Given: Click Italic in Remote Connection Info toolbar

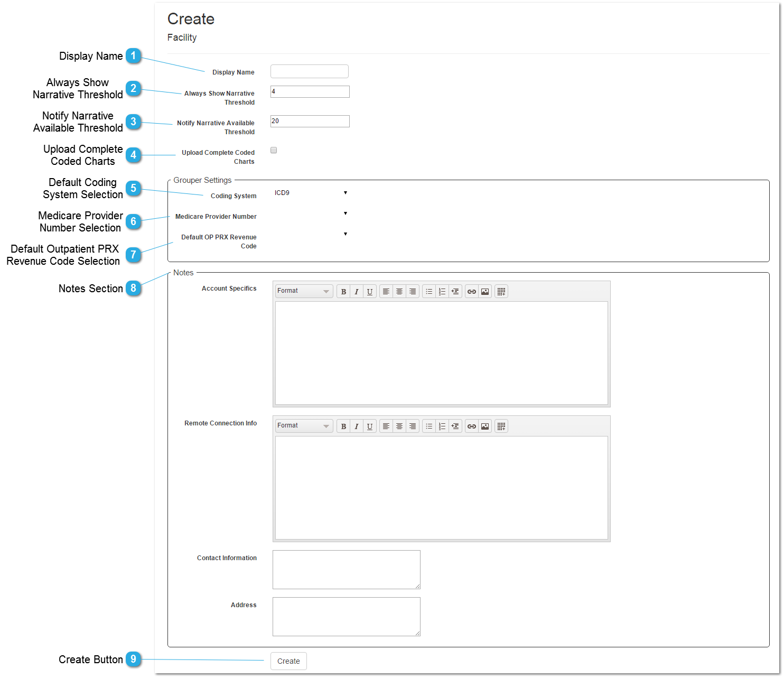Looking at the screenshot, I should click(x=357, y=426).
